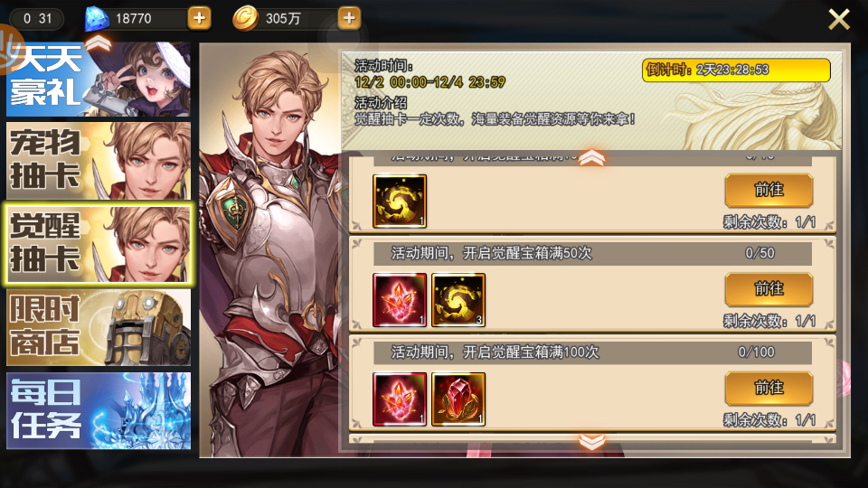Select the golden swirl reward in the first row
Image resolution: width=868 pixels, height=488 pixels.
[x=400, y=201]
